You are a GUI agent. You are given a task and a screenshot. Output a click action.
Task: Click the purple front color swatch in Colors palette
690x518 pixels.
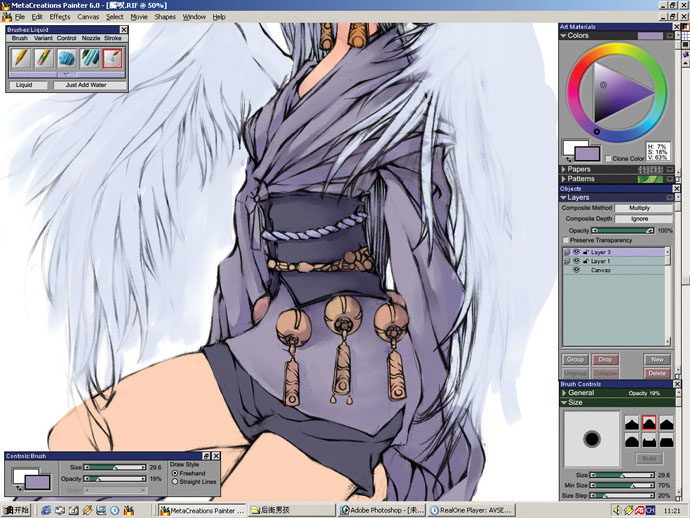tap(587, 154)
